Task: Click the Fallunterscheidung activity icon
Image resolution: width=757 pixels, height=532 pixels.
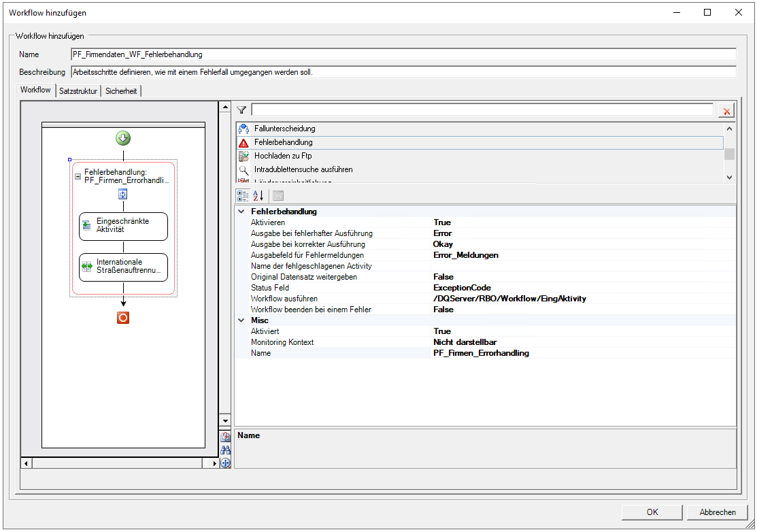Action: click(243, 129)
